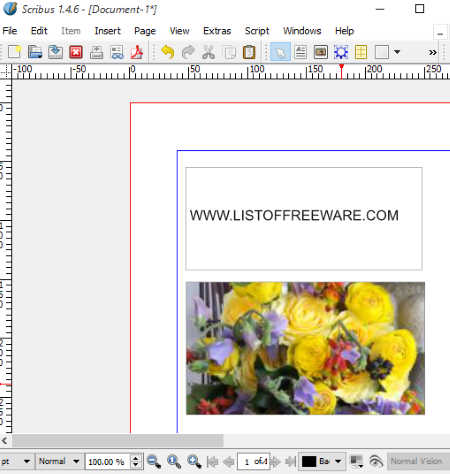Go to the next page
Viewport: 450px width, 474px height.
tap(275, 462)
